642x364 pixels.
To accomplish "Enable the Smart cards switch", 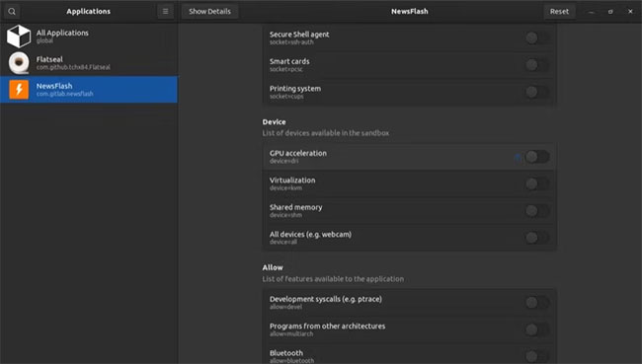I will pyautogui.click(x=537, y=65).
